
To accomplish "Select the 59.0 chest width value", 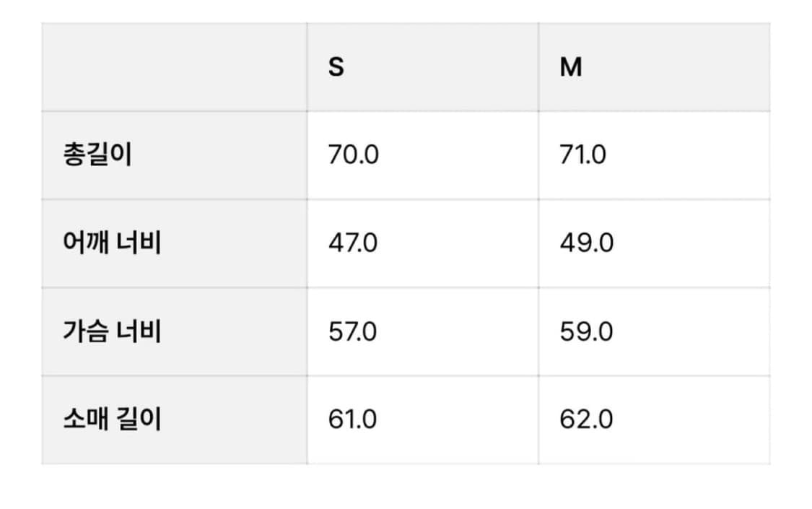I will (586, 331).
